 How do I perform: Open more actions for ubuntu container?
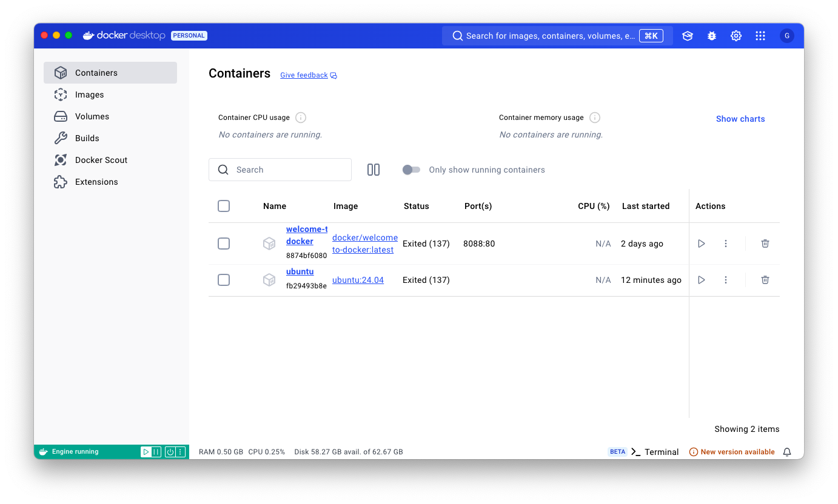(x=726, y=280)
